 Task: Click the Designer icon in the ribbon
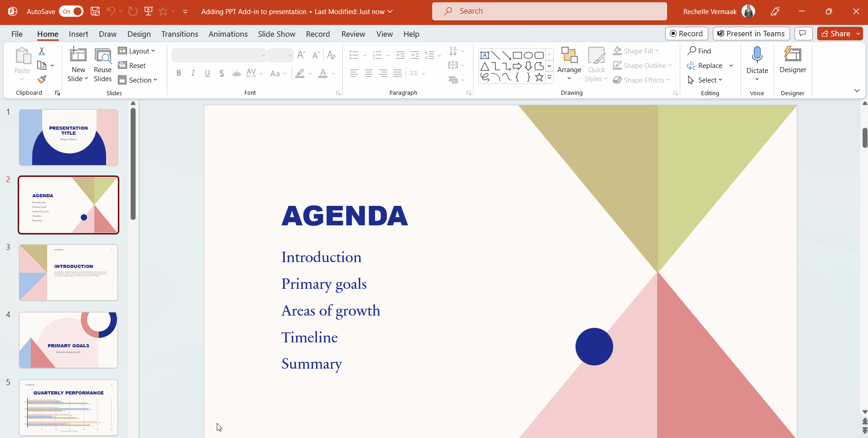tap(793, 55)
